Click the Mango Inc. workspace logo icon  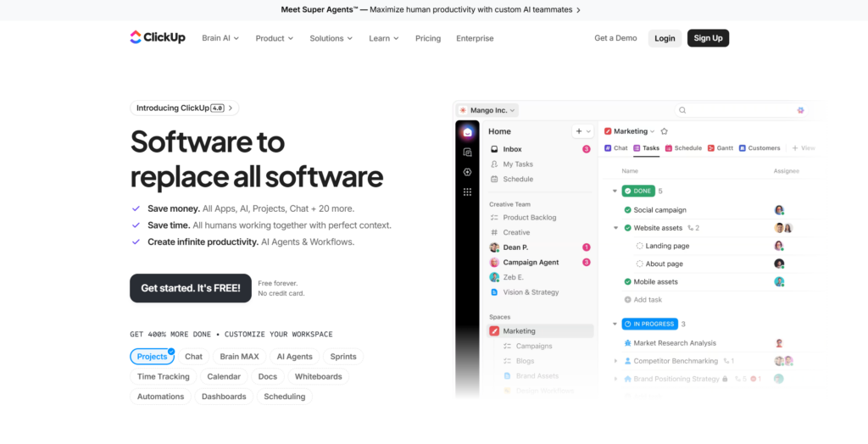click(463, 110)
